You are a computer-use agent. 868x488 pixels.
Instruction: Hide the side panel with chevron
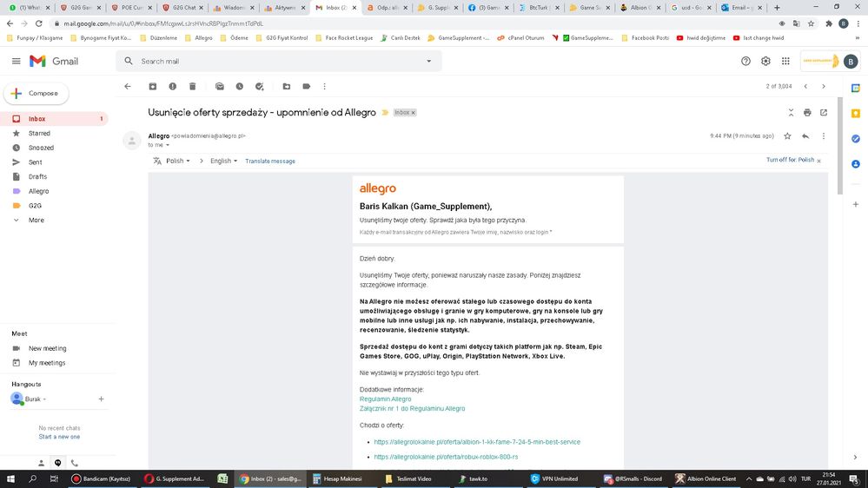point(855,458)
